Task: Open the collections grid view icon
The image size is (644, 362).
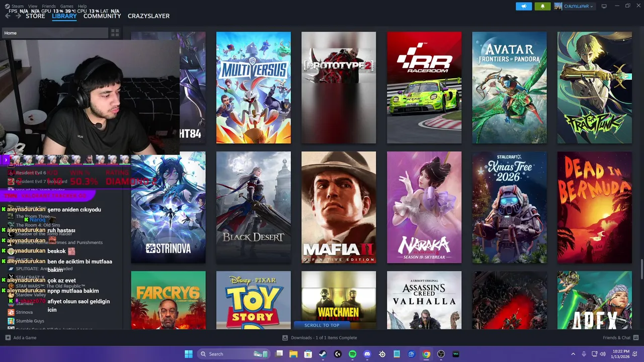Action: 115,33
